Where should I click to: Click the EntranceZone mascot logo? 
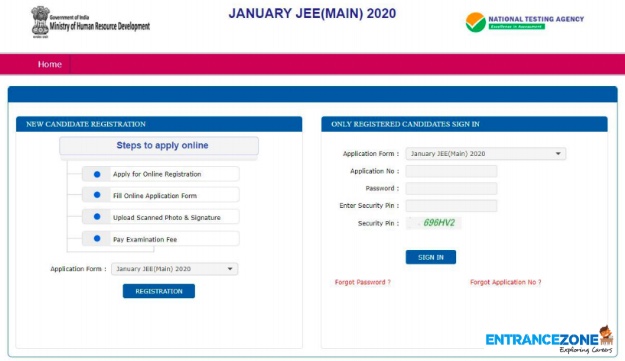[x=606, y=336]
